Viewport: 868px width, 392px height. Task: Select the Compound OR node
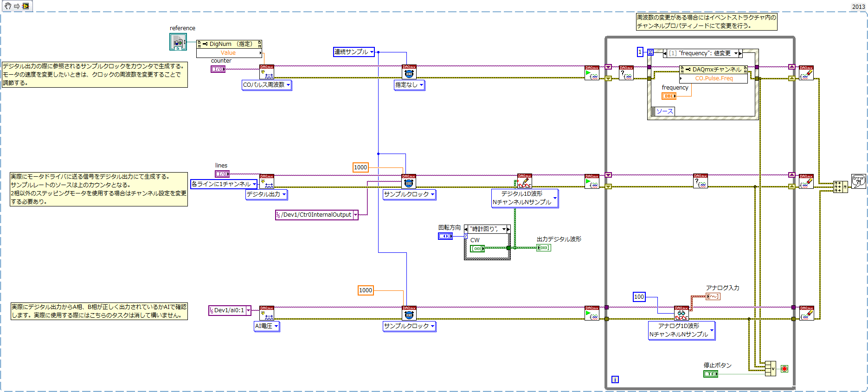[771, 368]
